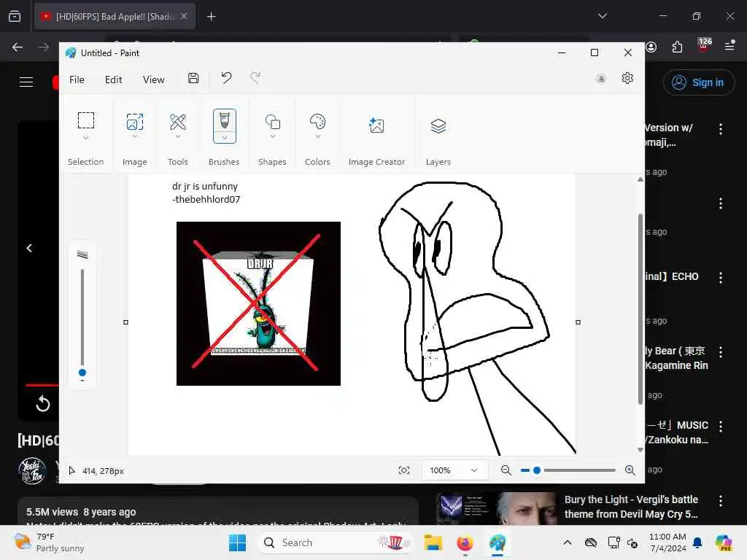
Task: Open the Layers panel icon
Action: (438, 126)
